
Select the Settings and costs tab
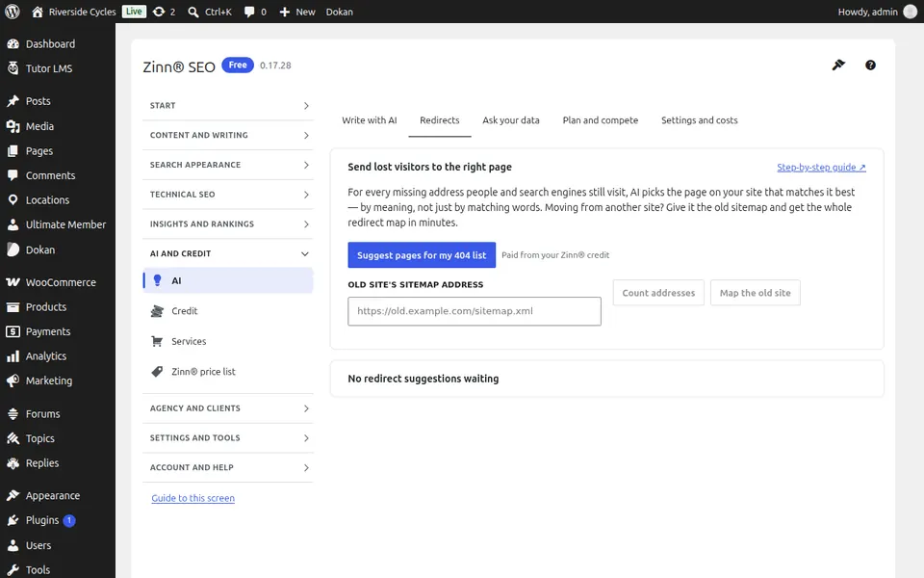tap(700, 120)
